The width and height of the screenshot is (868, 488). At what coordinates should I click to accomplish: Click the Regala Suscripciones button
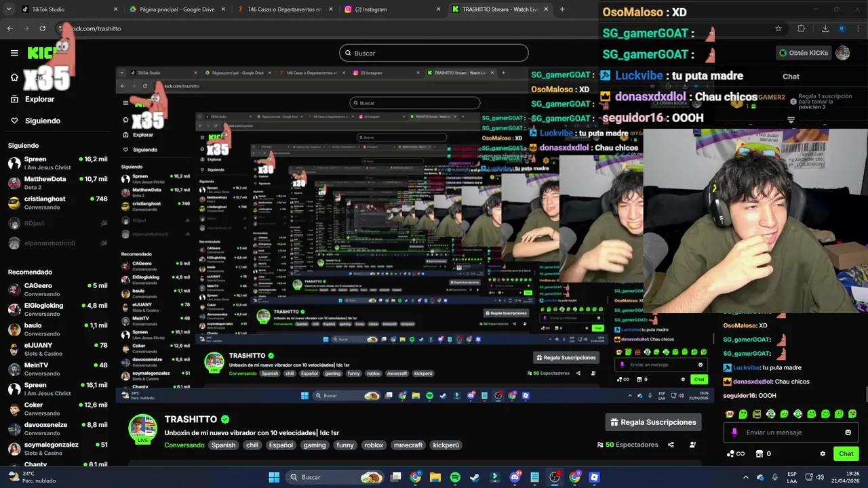click(x=653, y=422)
